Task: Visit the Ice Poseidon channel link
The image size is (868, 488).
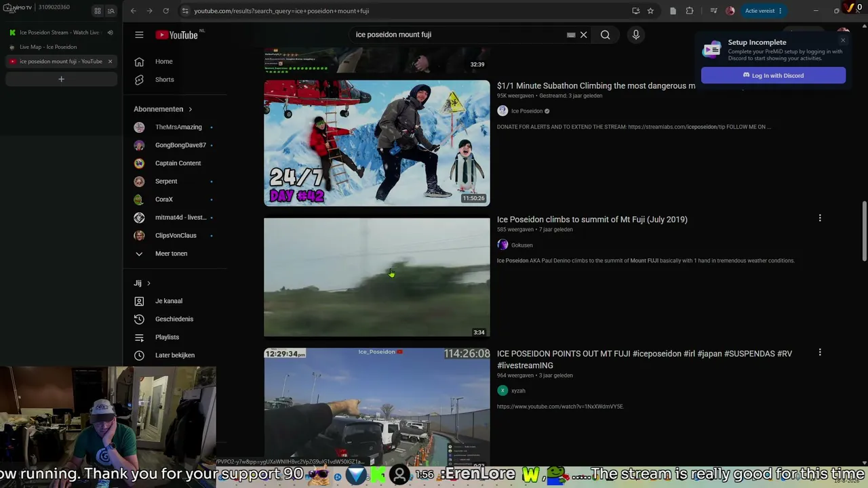Action: coord(527,111)
